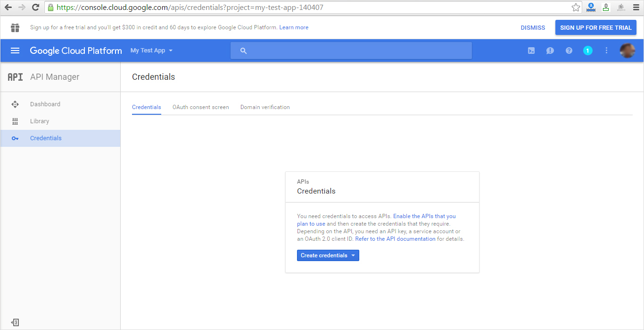The width and height of the screenshot is (644, 330).
Task: Switch to the Domain verification tab
Action: 265,107
